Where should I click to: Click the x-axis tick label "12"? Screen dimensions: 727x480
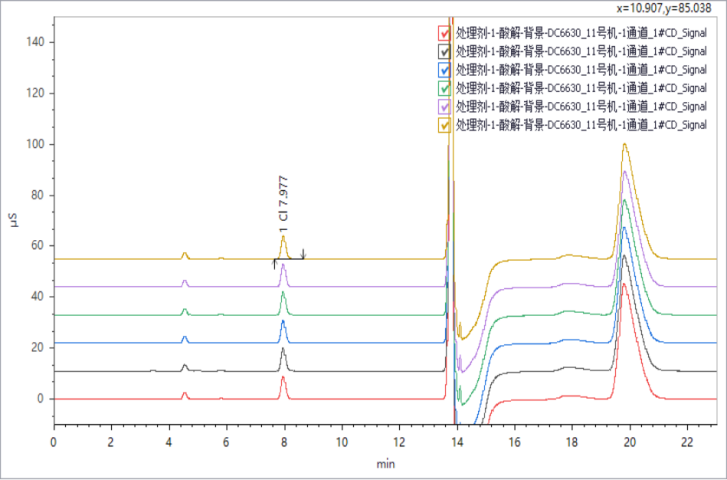[x=400, y=443]
